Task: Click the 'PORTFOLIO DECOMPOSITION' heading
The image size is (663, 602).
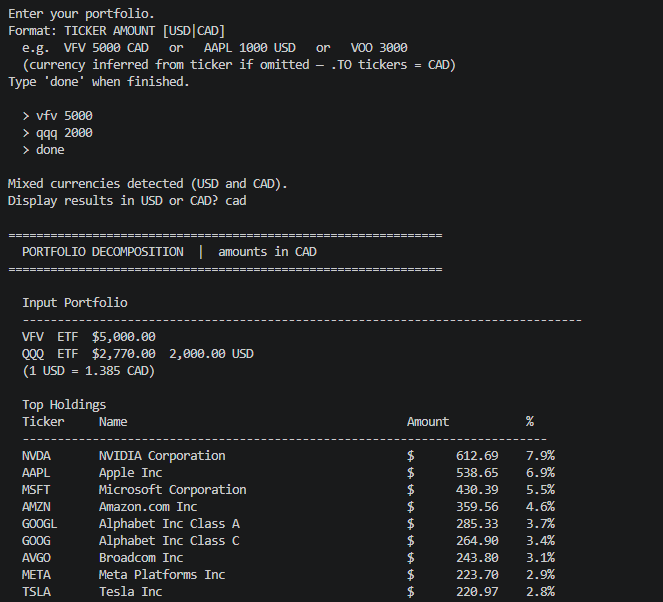Action: pos(103,252)
